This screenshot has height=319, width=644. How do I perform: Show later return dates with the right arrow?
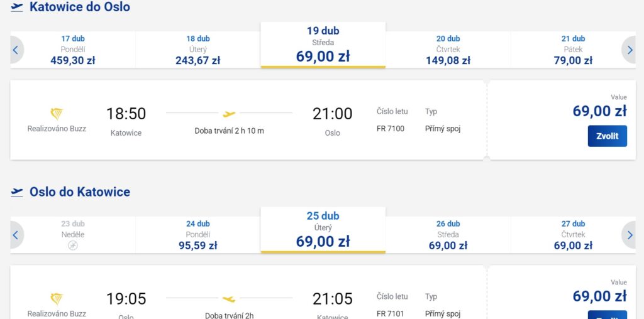point(628,235)
